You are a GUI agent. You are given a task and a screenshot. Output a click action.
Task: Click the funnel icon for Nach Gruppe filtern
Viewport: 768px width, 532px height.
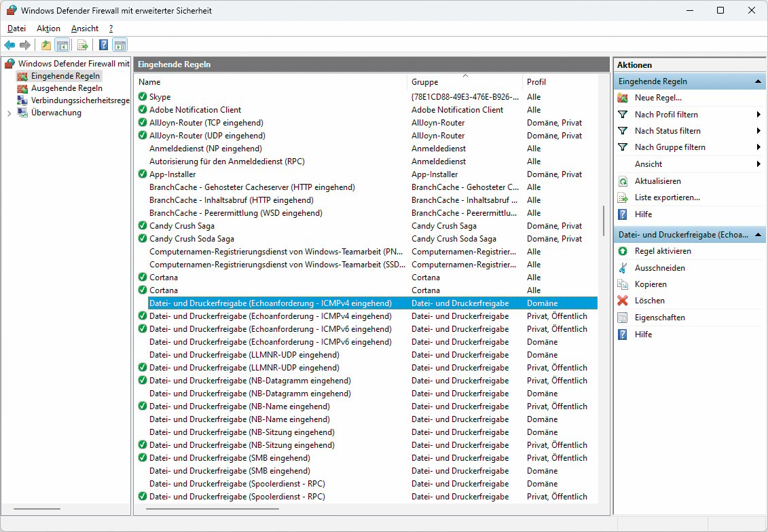[x=623, y=147]
